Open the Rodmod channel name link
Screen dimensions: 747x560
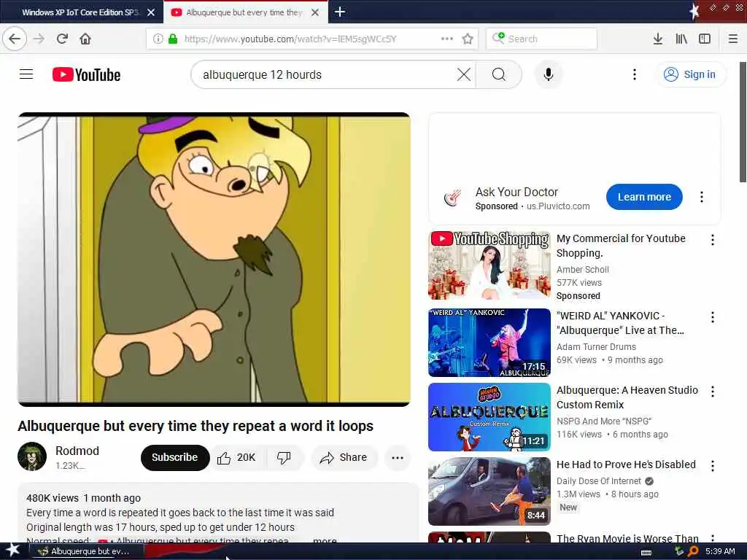click(77, 451)
